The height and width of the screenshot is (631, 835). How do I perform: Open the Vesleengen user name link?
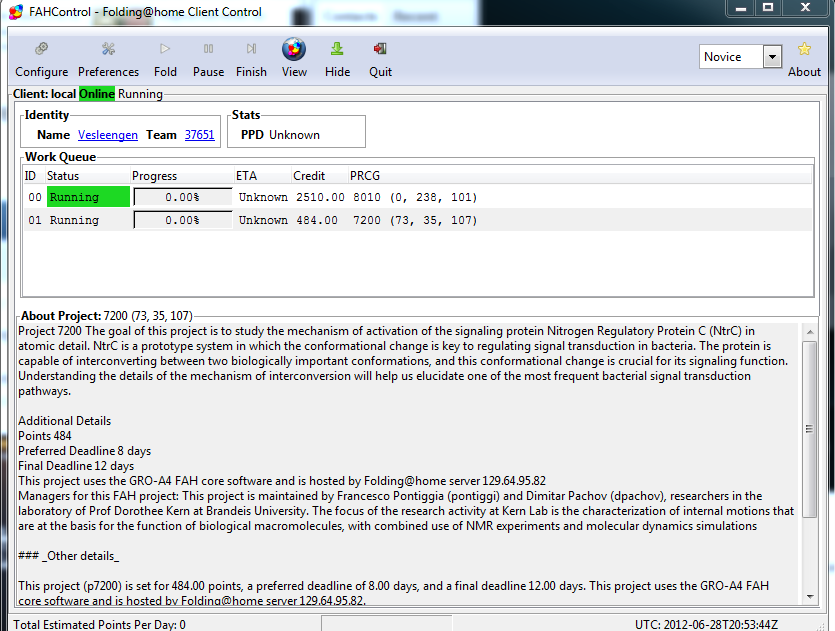point(108,135)
